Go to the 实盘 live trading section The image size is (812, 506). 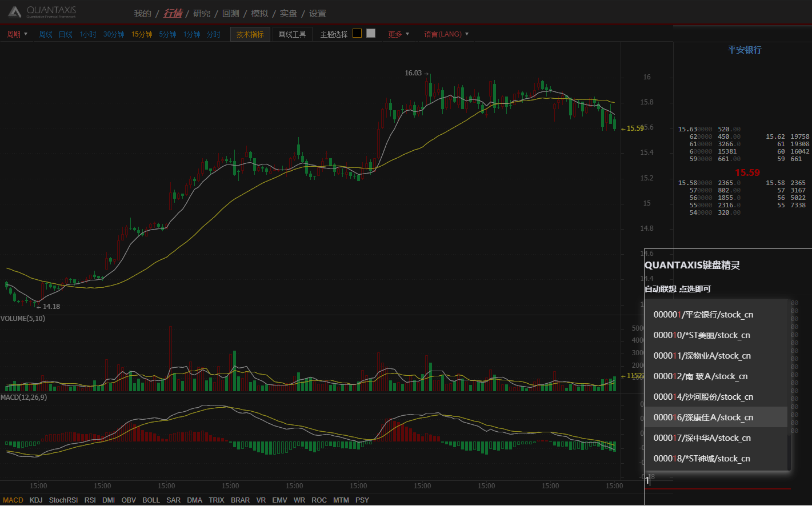289,14
